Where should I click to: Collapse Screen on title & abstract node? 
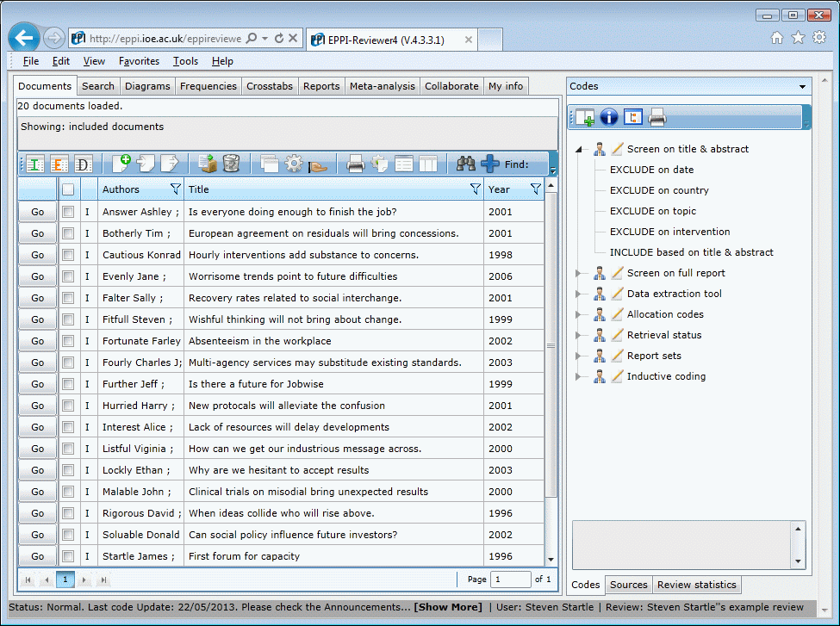click(579, 150)
